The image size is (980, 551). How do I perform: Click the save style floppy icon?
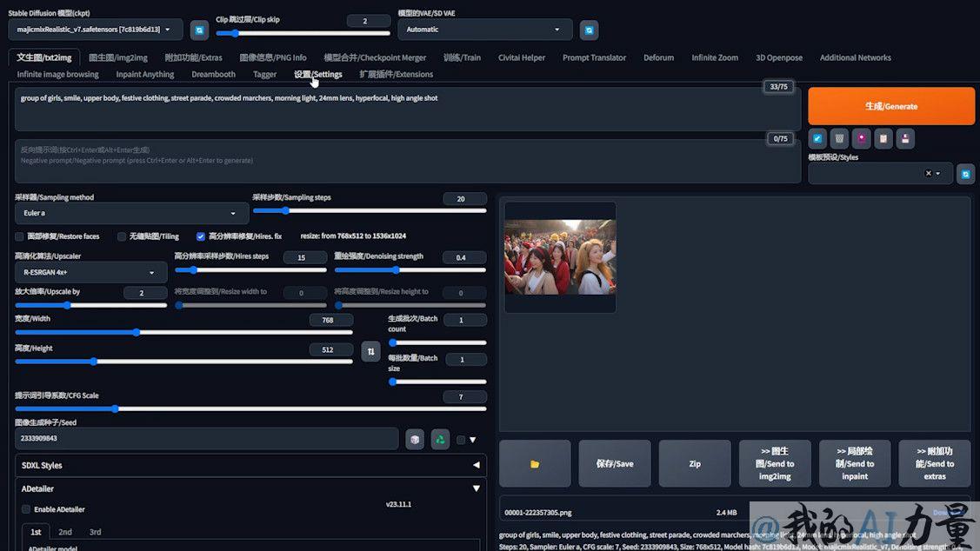905,139
